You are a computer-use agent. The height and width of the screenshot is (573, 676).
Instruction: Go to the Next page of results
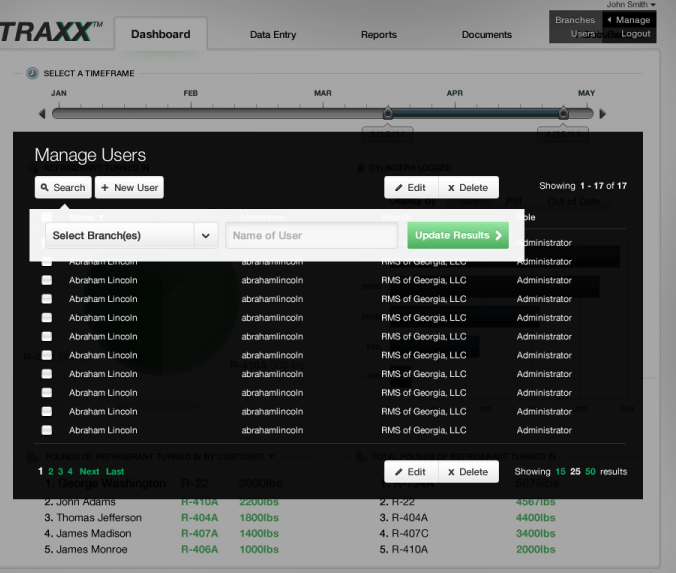click(x=89, y=472)
